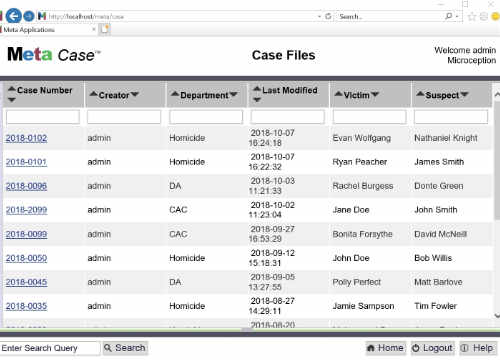The height and width of the screenshot is (360, 500).
Task: Click the Home button
Action: click(x=385, y=348)
